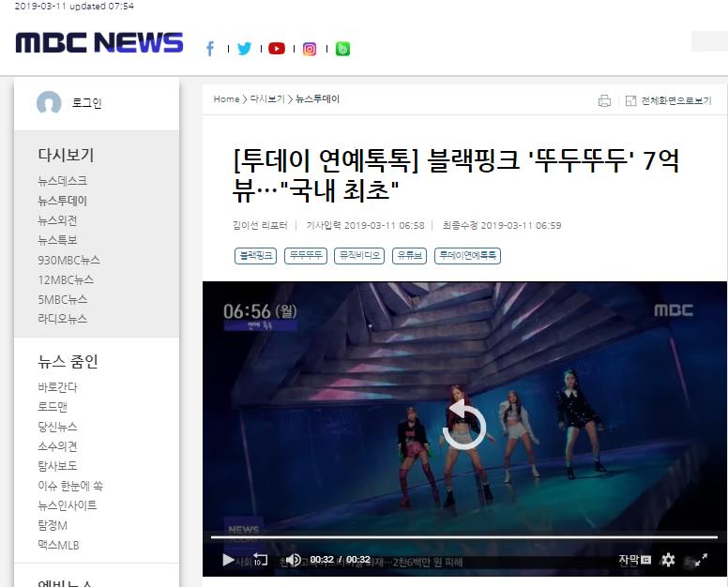This screenshot has width=728, height=587.
Task: Select the 투데이연예톡톡 tag
Action: click(x=467, y=256)
